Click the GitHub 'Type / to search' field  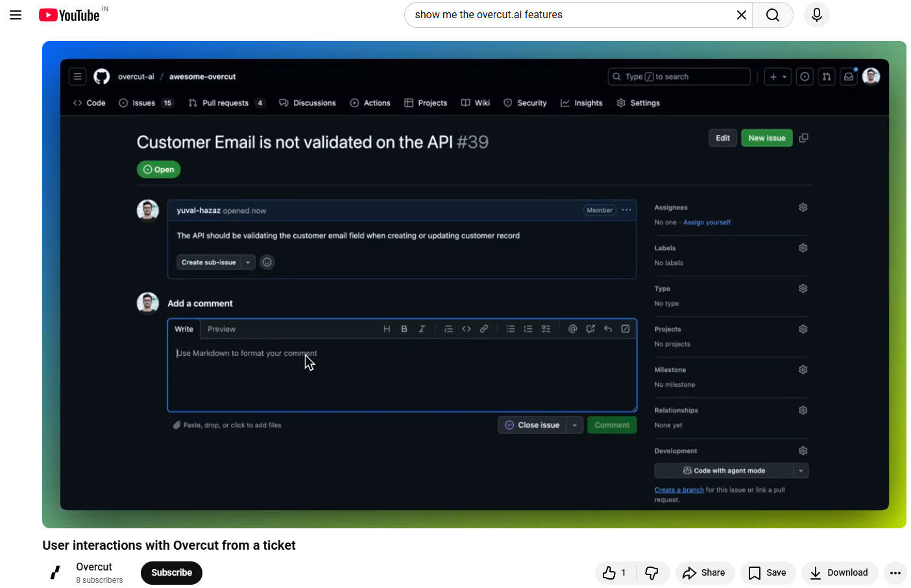(679, 77)
